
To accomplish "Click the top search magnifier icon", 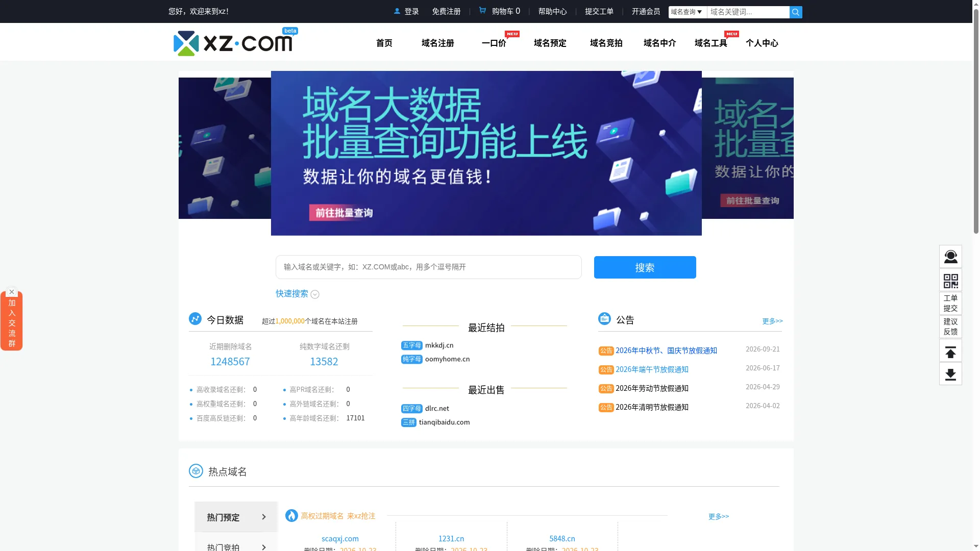I will (795, 12).
